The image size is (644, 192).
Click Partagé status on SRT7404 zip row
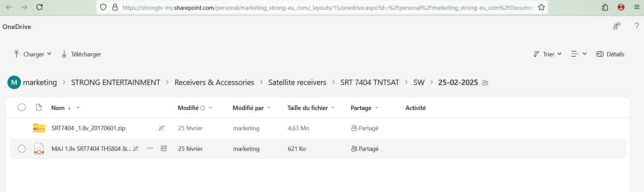pos(365,128)
